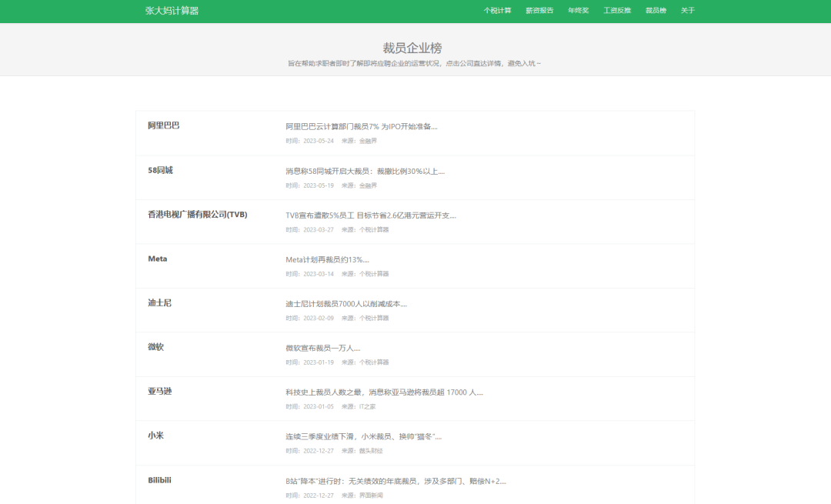The height and width of the screenshot is (504, 831).
Task: Open the Meta company entry
Action: pos(158,259)
